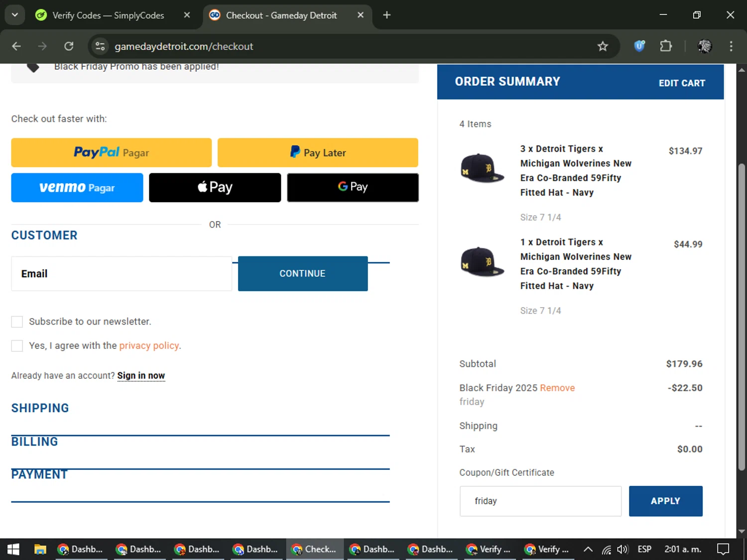Choose the PayPal Pay Later button
The image size is (747, 560).
(x=318, y=152)
